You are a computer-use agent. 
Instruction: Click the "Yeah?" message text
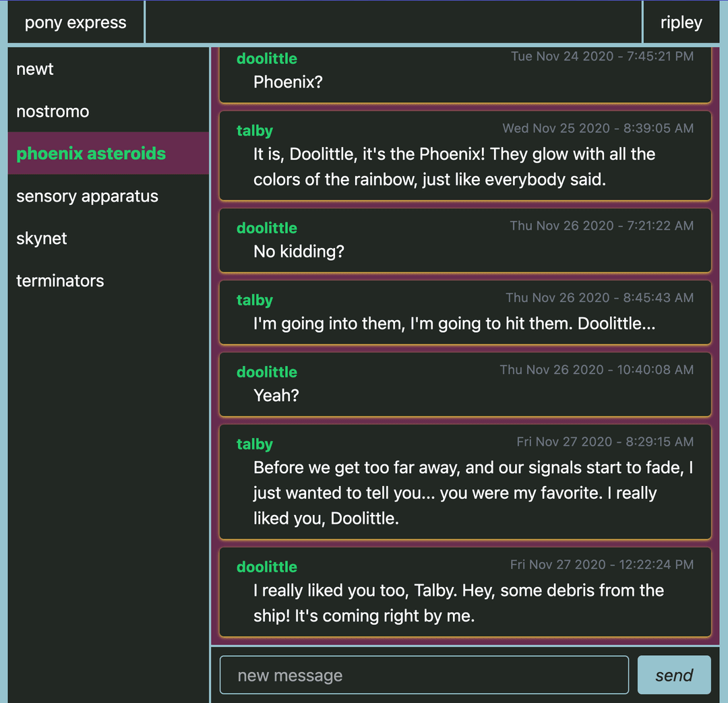coord(276,396)
